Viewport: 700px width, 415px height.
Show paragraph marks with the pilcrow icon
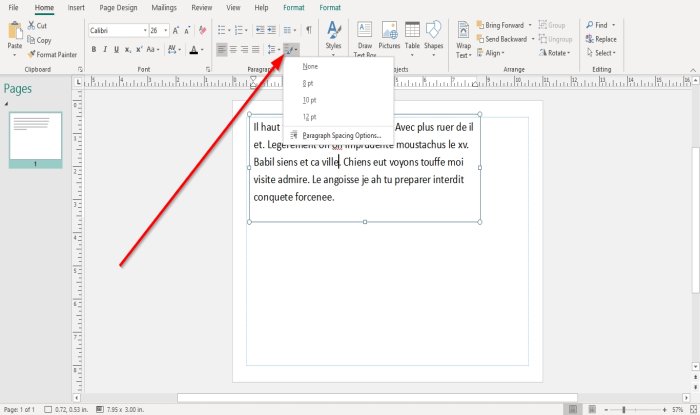coord(308,30)
